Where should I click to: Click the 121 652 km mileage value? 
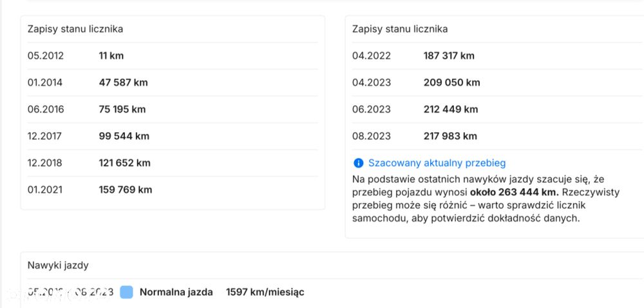pos(124,162)
